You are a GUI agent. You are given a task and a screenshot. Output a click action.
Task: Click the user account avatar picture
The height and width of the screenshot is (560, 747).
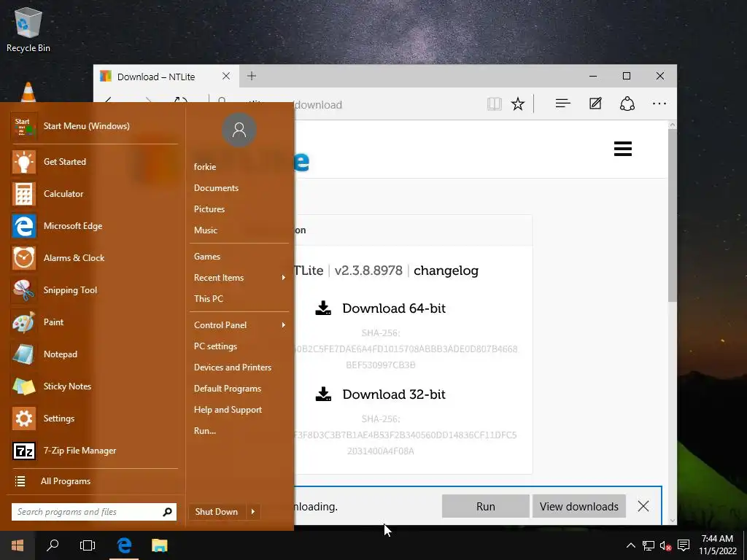239,130
